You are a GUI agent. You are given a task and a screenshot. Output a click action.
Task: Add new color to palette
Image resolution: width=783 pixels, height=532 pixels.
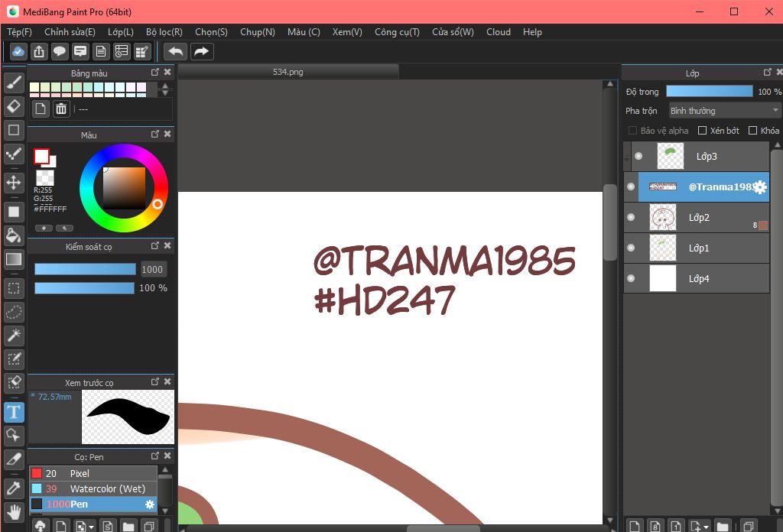[41, 109]
